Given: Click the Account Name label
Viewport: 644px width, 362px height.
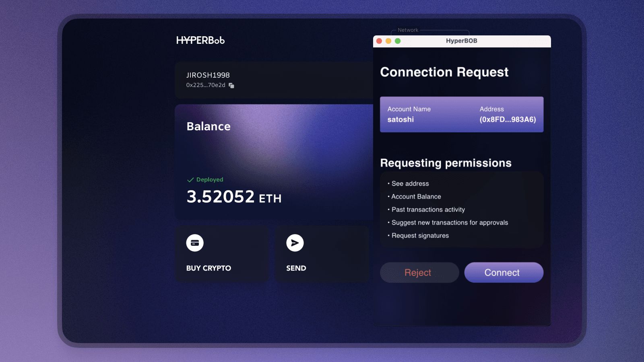Looking at the screenshot, I should [409, 109].
